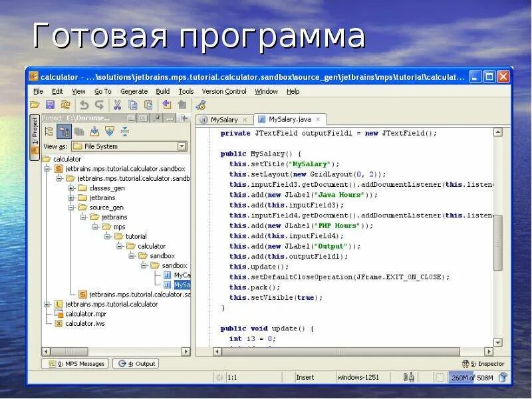Click the Back navigation arrow icon
This screenshot has height=399, width=532.
point(167,105)
